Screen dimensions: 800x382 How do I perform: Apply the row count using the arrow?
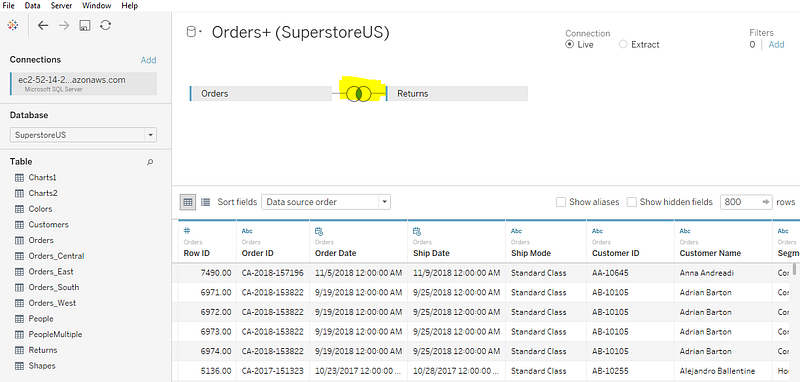click(x=765, y=202)
